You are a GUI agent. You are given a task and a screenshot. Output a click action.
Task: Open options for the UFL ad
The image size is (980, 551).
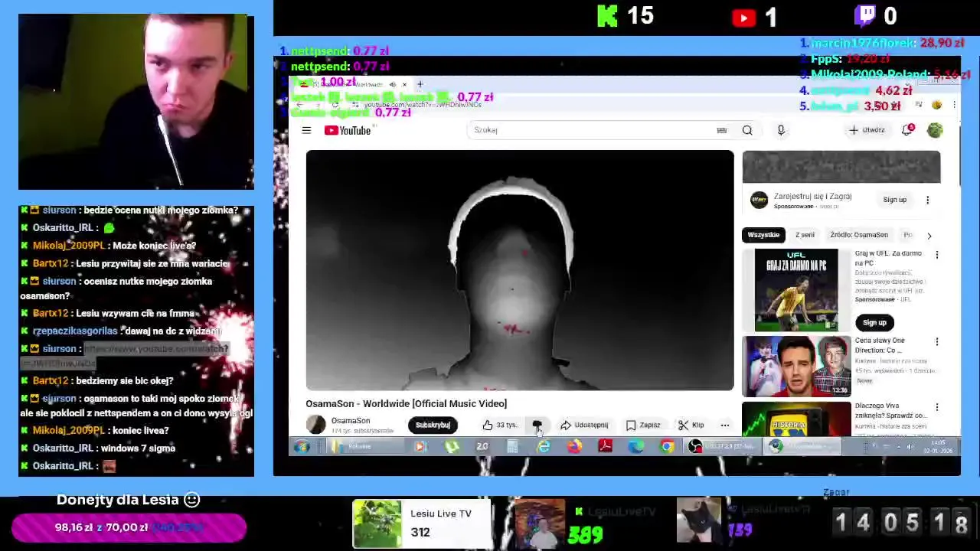click(936, 255)
